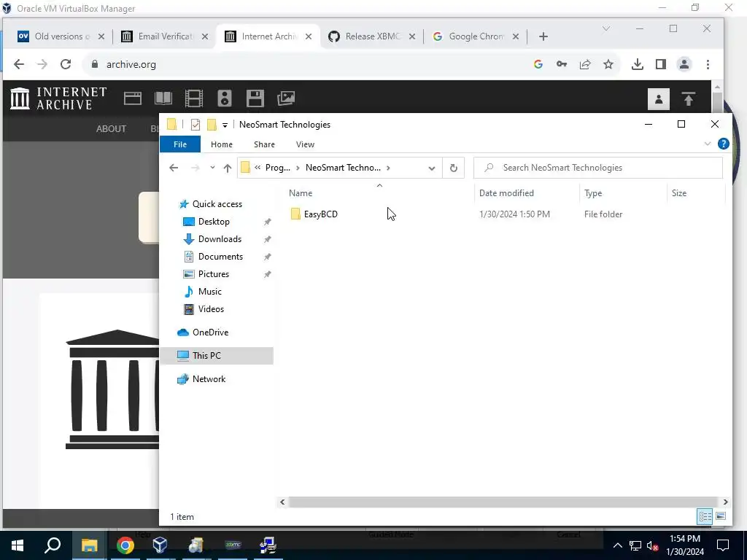747x560 pixels.
Task: Open the Internet Archive web icon
Action: (133, 98)
